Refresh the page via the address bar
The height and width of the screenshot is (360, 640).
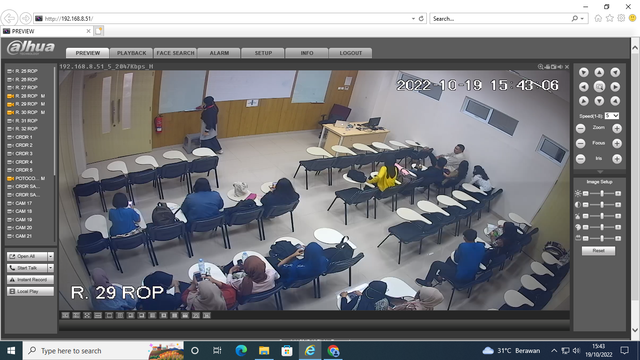421,19
